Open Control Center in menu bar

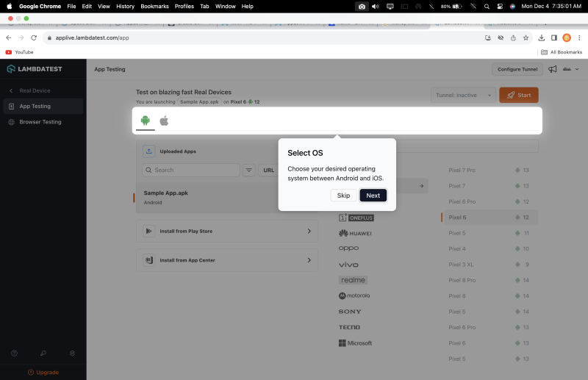pos(500,7)
